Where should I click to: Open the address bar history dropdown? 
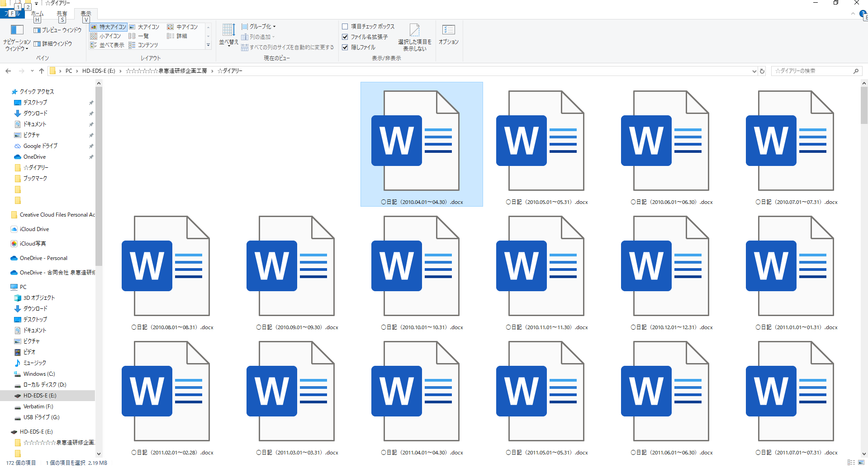(754, 71)
